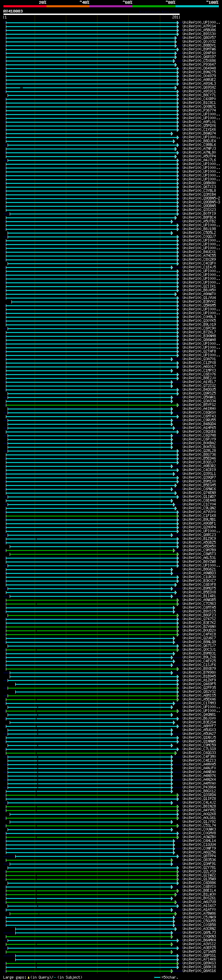Select hit label UniRef100_A1HP65
The height and width of the screenshot is (980, 222).
[x=199, y=428]
